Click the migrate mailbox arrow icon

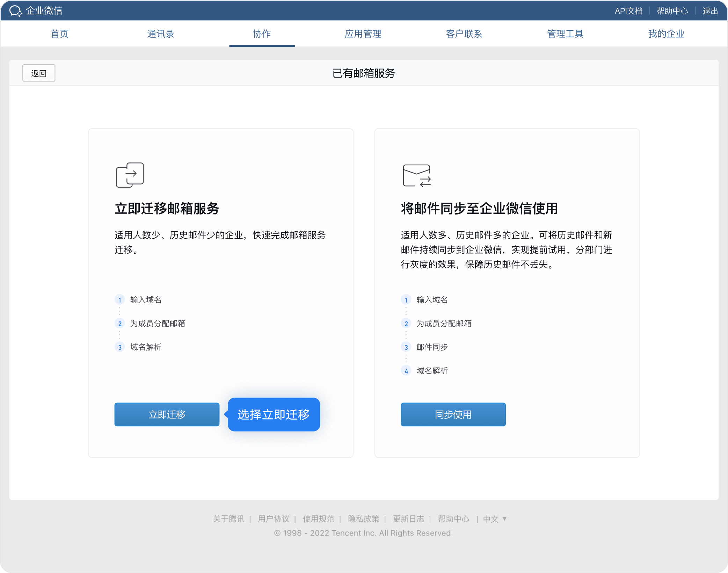(x=130, y=175)
